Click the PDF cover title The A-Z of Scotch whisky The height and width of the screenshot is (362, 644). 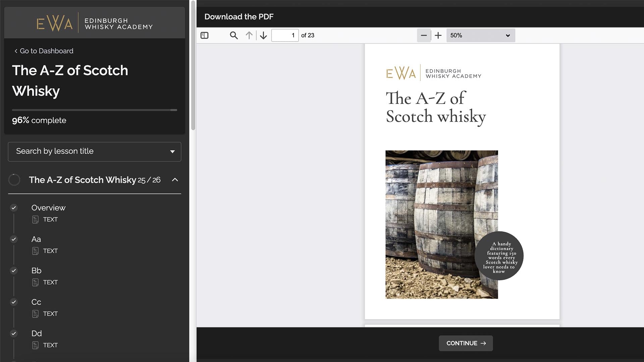pyautogui.click(x=436, y=108)
